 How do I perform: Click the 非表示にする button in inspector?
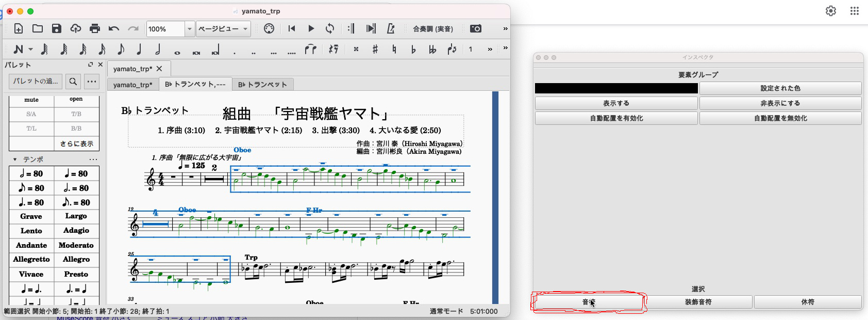click(780, 103)
